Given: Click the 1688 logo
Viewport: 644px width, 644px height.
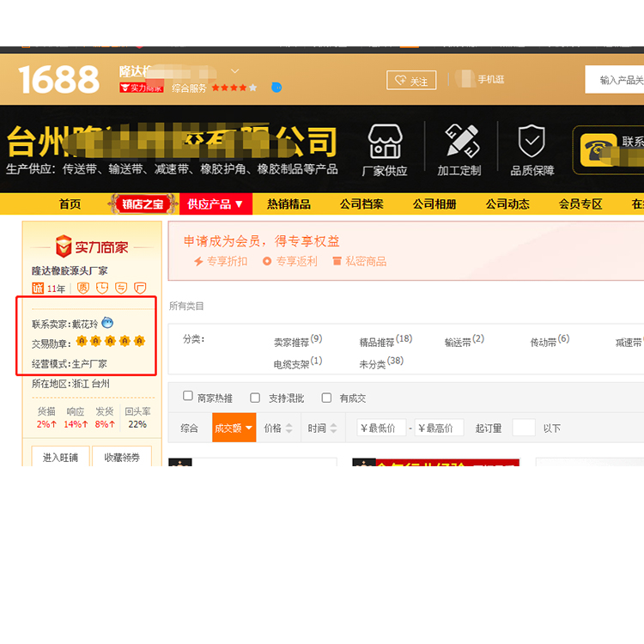Looking at the screenshot, I should (x=58, y=79).
